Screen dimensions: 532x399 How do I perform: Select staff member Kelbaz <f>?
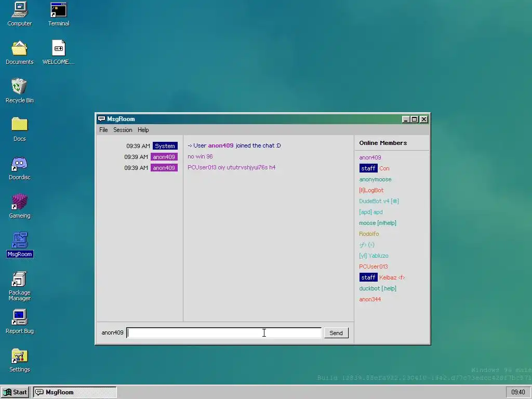(x=392, y=277)
